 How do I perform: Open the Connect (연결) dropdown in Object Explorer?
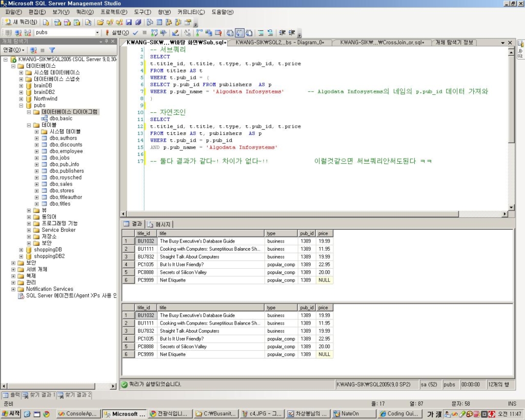[x=13, y=50]
